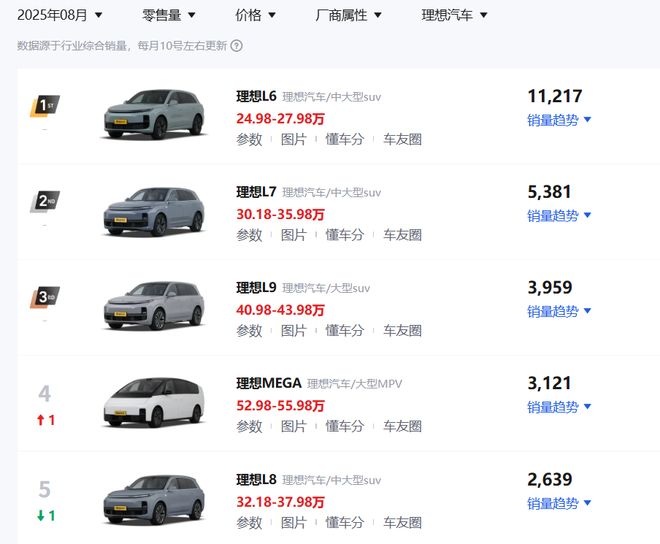Open 参数 for 理想L6
This screenshot has width=660, height=544.
pyautogui.click(x=249, y=139)
